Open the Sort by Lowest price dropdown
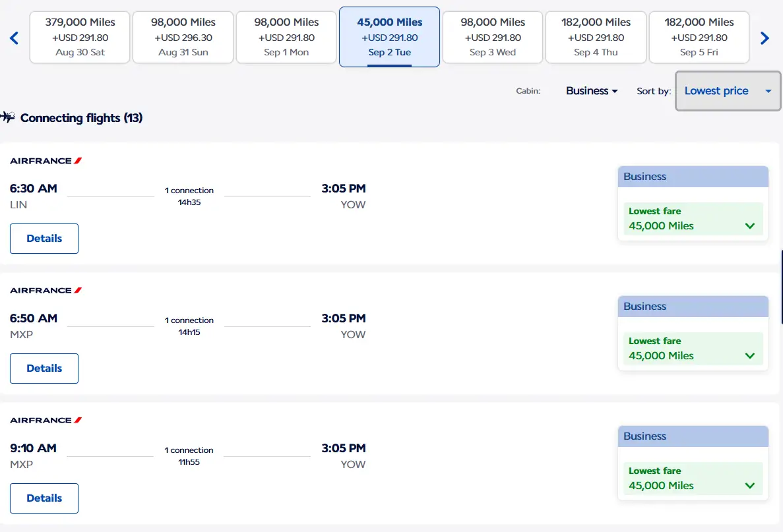 728,91
